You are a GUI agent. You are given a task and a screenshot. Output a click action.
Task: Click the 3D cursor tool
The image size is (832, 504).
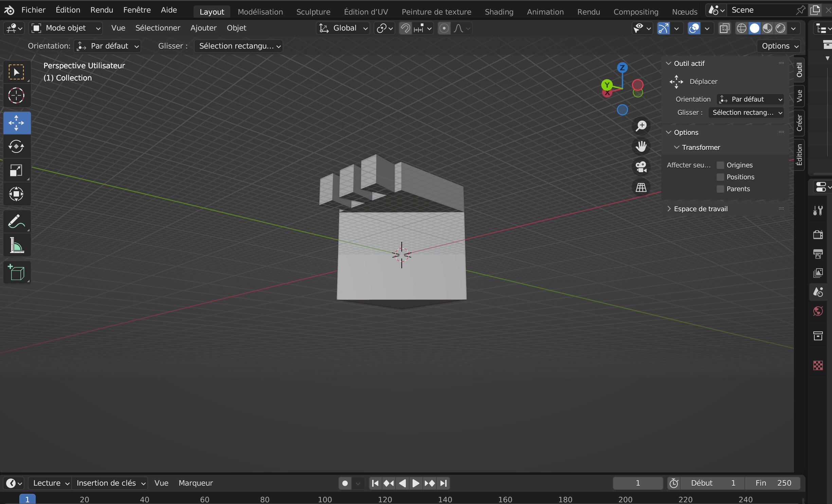coord(16,95)
